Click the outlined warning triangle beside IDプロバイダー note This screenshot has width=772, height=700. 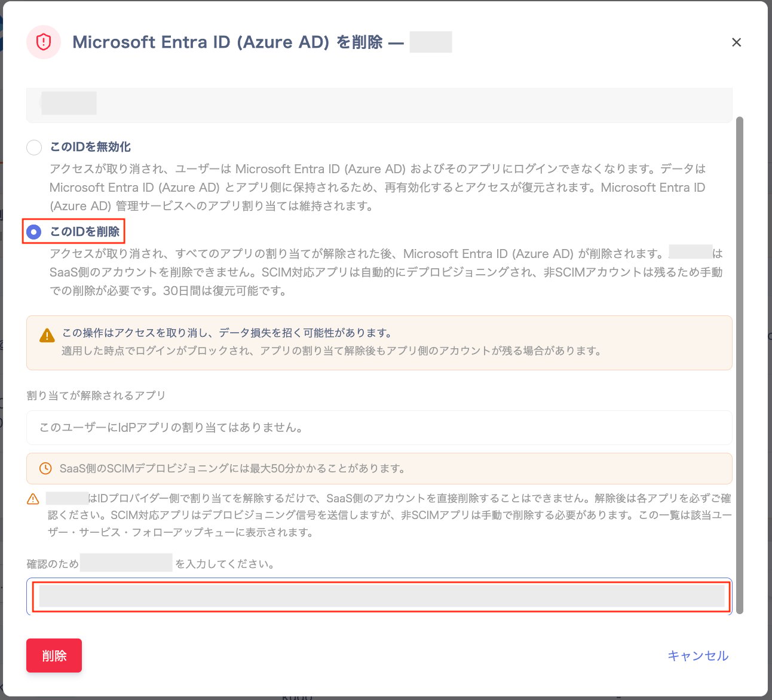coord(33,499)
